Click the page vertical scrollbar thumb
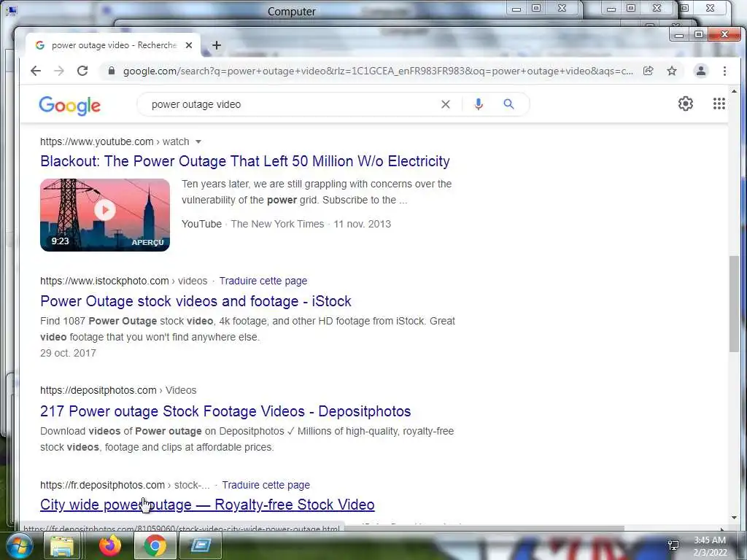This screenshot has width=747, height=560. click(734, 304)
